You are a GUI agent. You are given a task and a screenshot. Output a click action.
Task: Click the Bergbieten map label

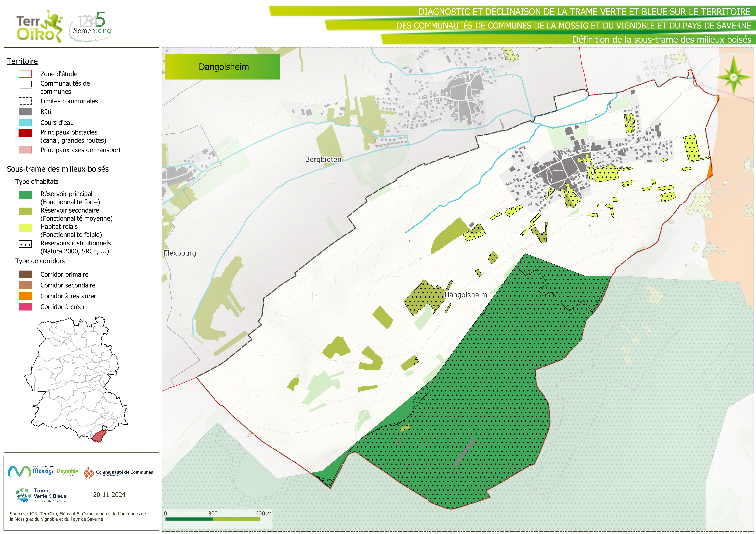[323, 160]
